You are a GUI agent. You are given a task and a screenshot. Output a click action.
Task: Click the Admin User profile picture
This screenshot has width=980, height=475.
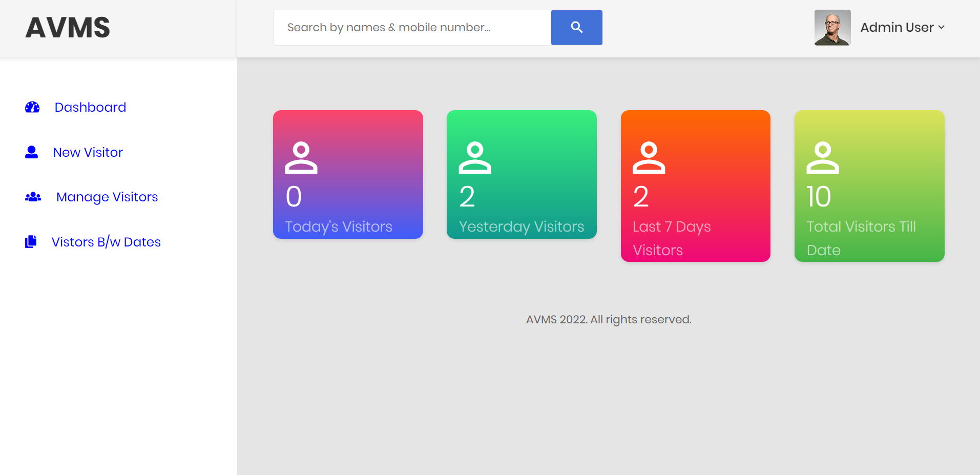click(832, 27)
